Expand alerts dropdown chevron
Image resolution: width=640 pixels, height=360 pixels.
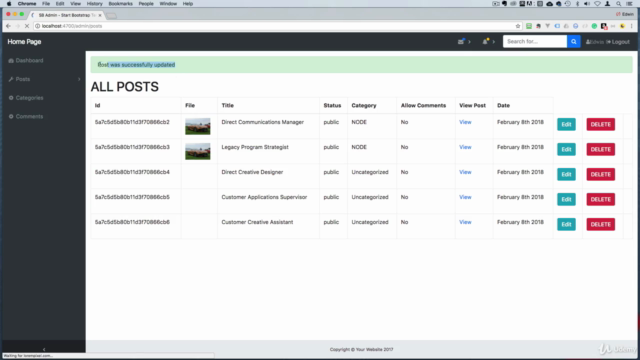[x=493, y=42]
